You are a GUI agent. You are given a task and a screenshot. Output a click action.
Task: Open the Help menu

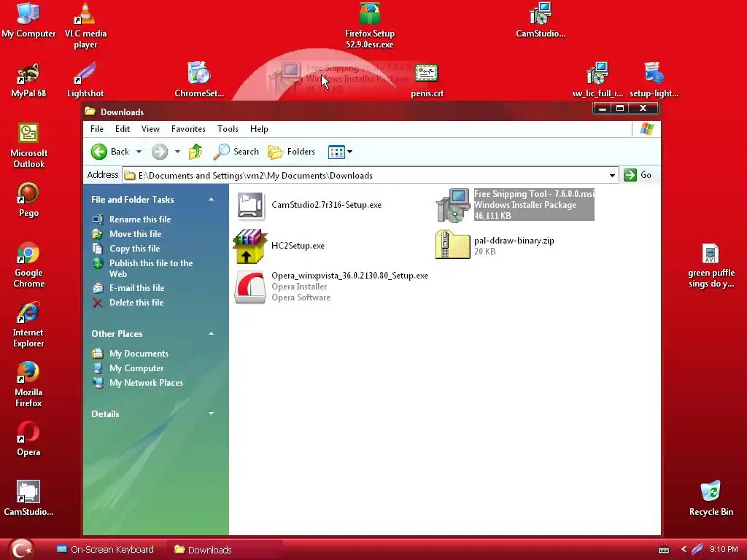click(259, 129)
